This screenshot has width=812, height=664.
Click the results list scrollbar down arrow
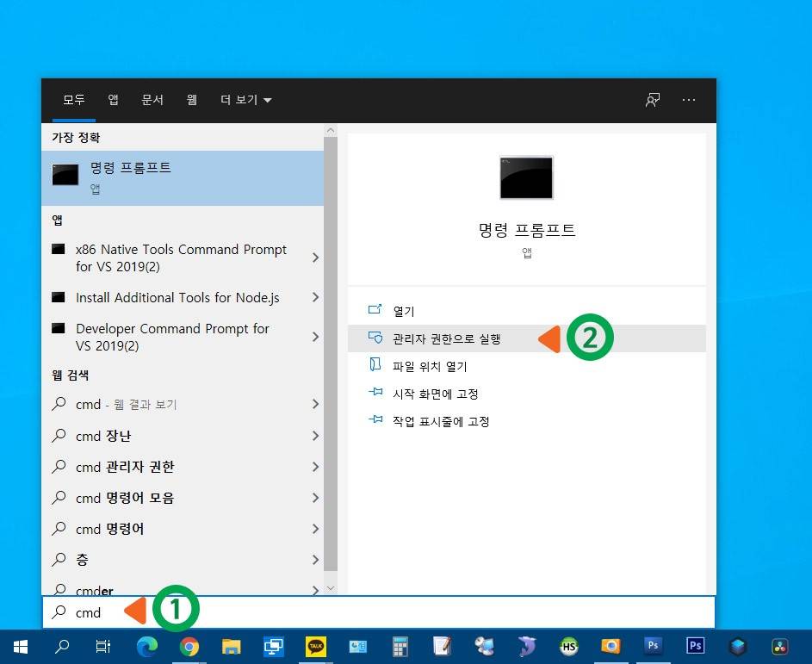click(331, 588)
